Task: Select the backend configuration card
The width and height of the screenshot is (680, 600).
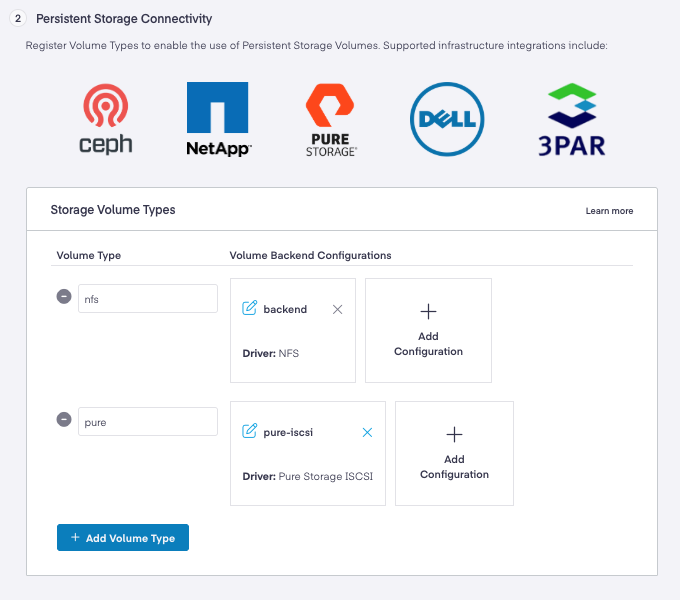Action: pyautogui.click(x=293, y=352)
